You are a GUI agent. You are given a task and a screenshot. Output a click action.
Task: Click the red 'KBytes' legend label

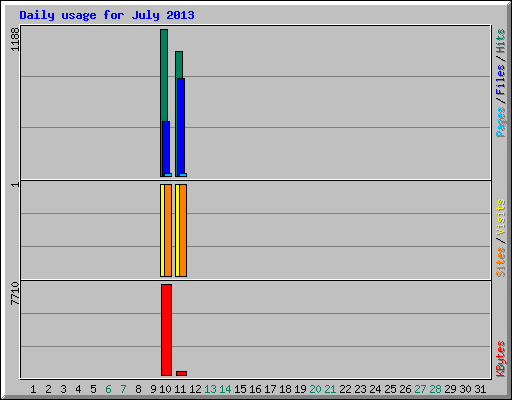click(500, 359)
